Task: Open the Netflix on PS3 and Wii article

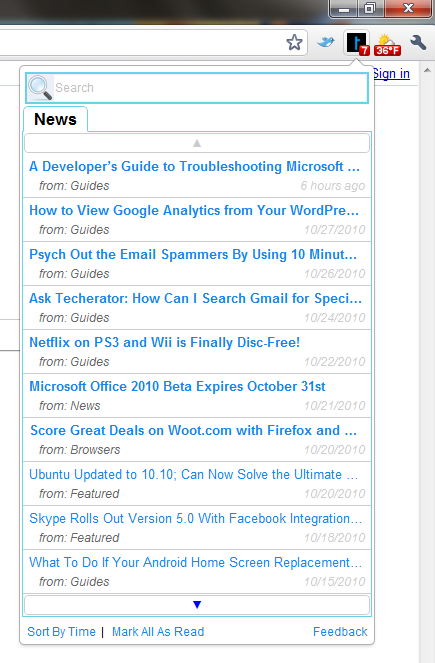Action: point(164,342)
